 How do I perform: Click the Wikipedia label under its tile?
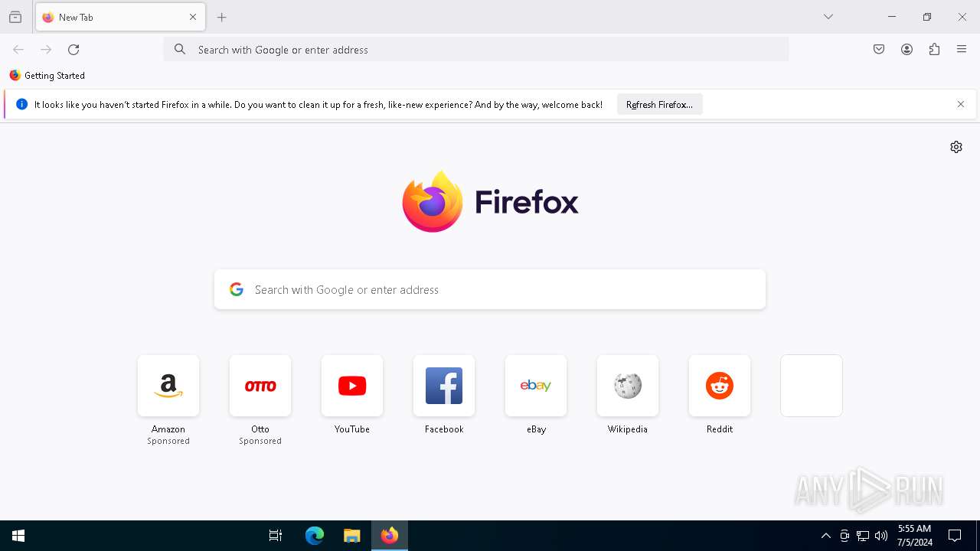click(628, 429)
